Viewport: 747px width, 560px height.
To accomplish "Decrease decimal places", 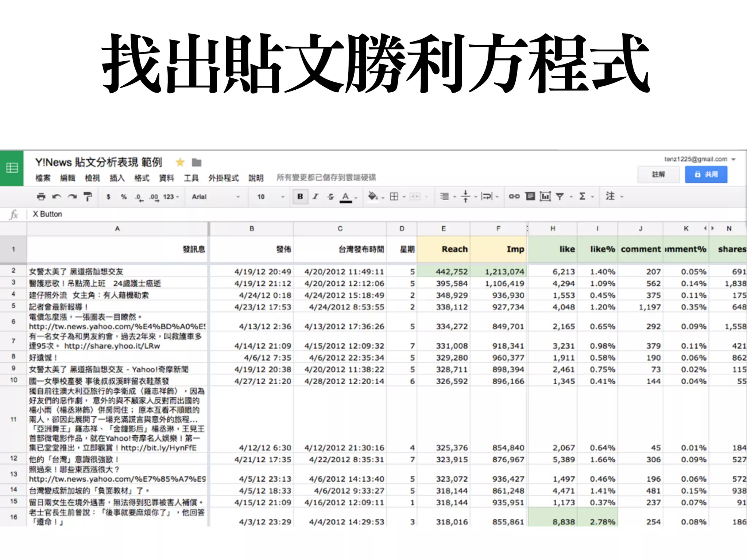I will 139,197.
